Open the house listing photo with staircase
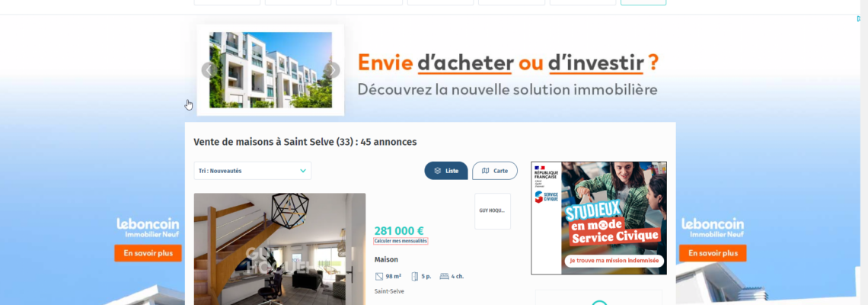 279,249
